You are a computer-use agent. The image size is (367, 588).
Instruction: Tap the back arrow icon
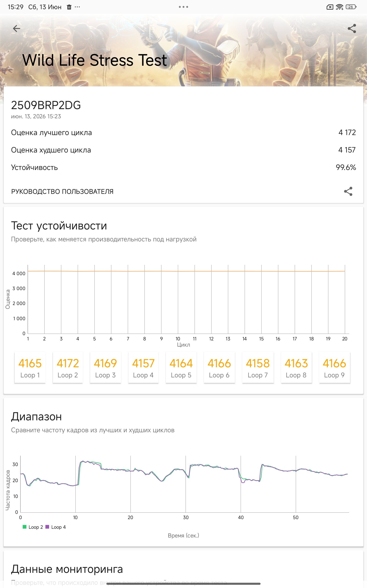pyautogui.click(x=17, y=28)
